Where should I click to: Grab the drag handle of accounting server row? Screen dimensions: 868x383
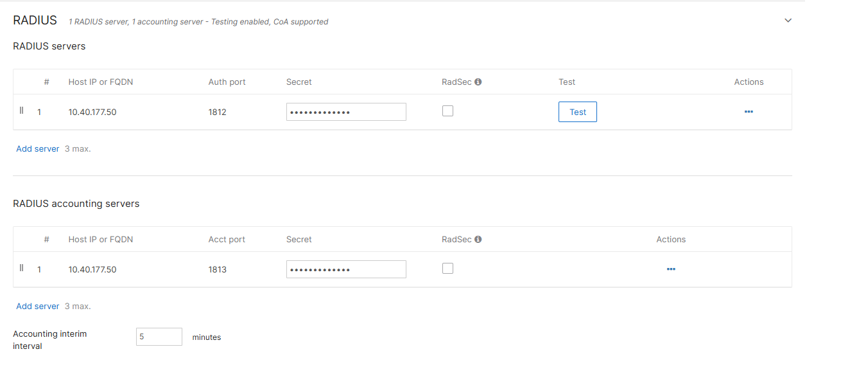[x=21, y=268]
